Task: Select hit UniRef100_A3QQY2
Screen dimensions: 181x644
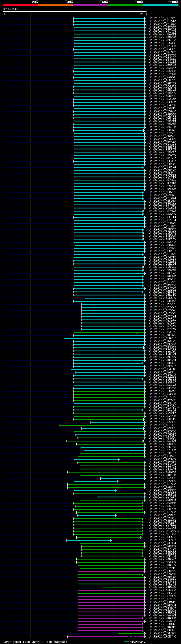Action: [x=162, y=130]
